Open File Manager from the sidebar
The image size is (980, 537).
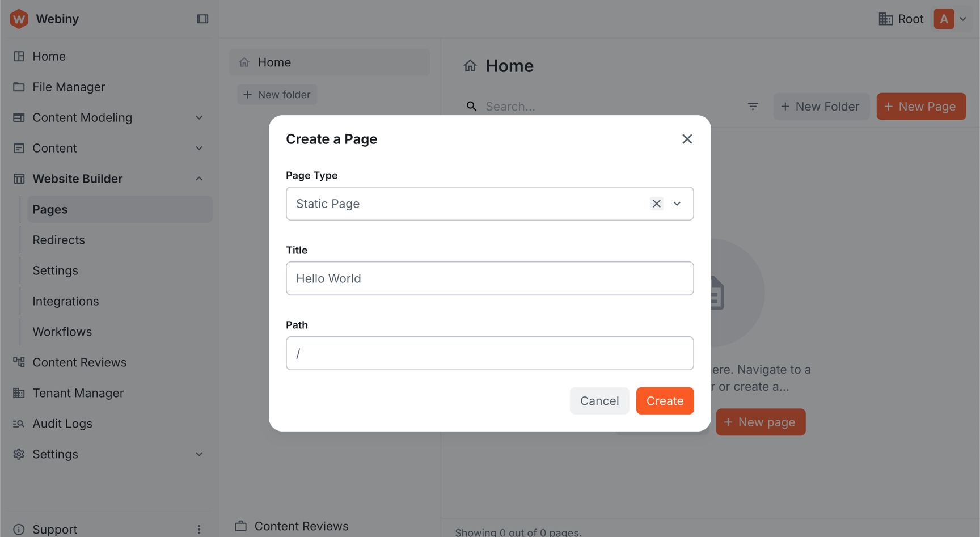[69, 87]
